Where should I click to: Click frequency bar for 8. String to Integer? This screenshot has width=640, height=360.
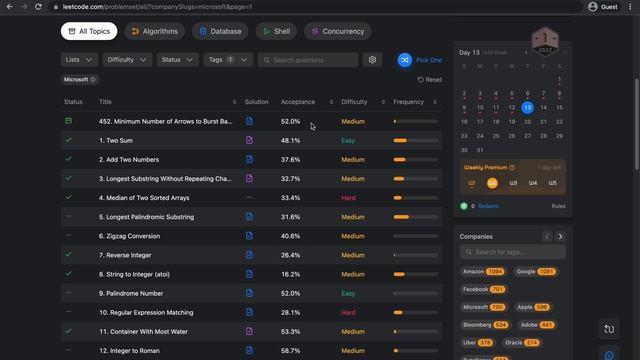(x=416, y=274)
